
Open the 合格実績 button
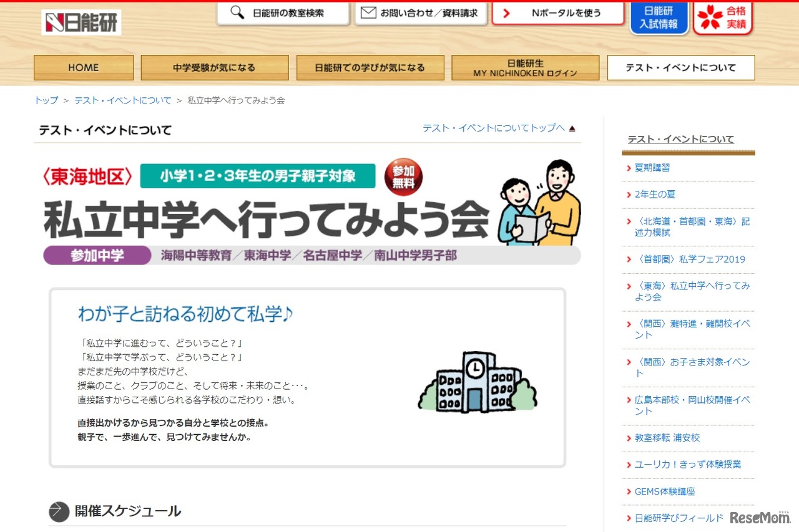point(723,17)
